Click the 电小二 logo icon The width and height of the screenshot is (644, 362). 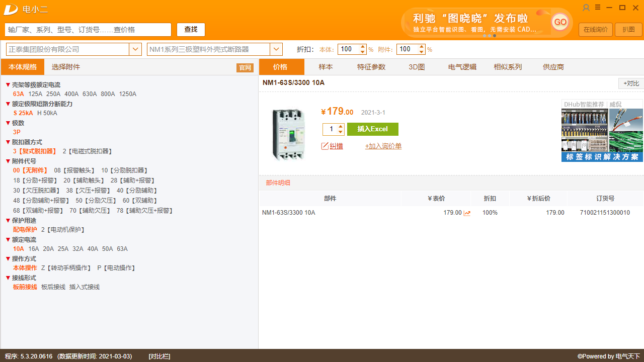click(10, 9)
